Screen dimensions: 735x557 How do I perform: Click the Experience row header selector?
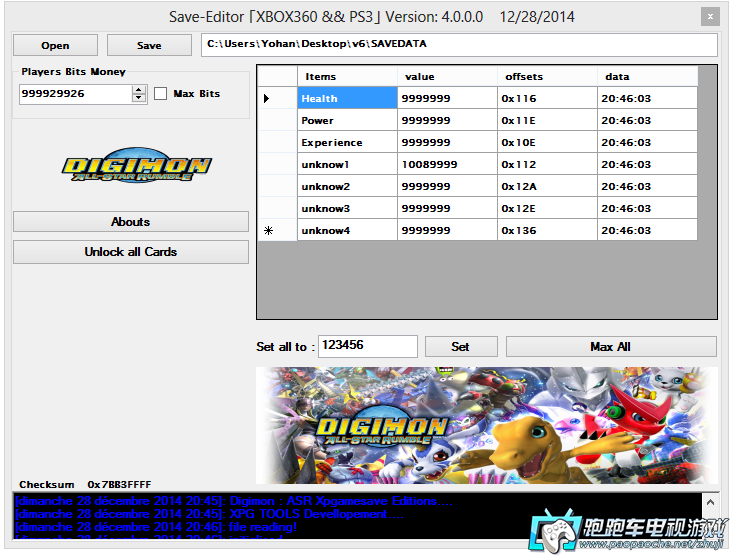(x=278, y=143)
